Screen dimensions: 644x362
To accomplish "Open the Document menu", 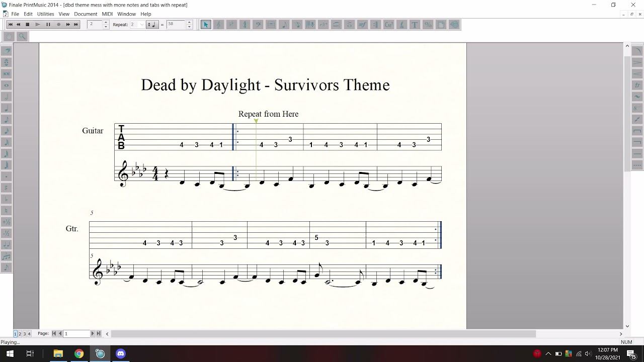I will click(x=86, y=14).
